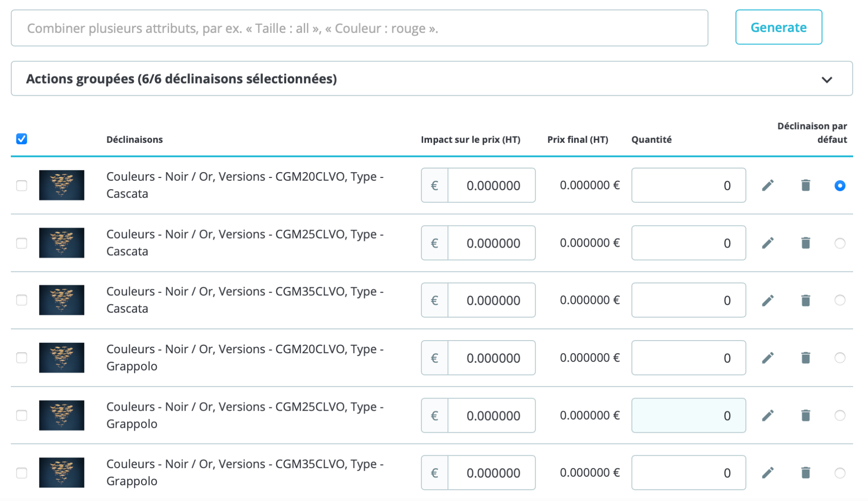Select the CGM20CLVO Type - Cascata combination name
The width and height of the screenshot is (868, 501).
tap(245, 185)
